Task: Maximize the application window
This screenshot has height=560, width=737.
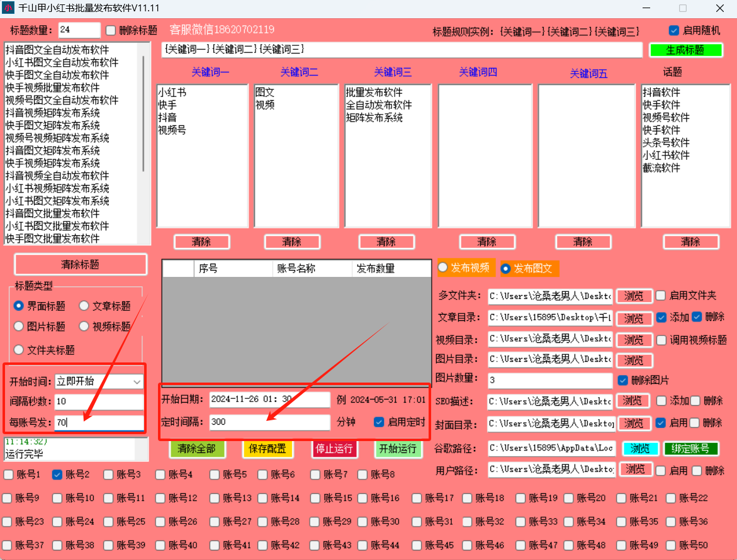Action: 683,8
